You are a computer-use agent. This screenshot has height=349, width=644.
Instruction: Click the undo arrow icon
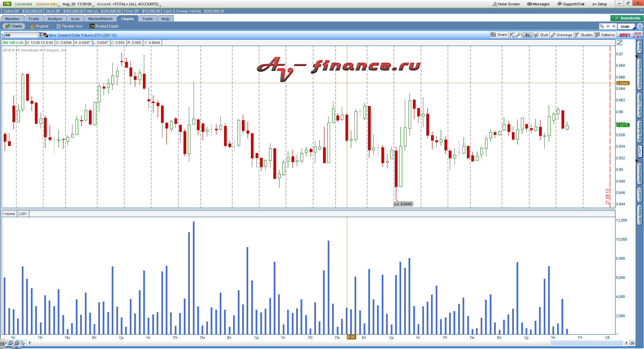(602, 26)
